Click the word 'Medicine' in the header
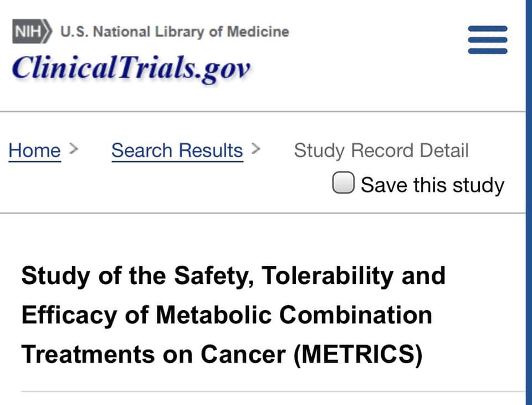Screen dimensions: 532x405 pyautogui.click(x=258, y=32)
